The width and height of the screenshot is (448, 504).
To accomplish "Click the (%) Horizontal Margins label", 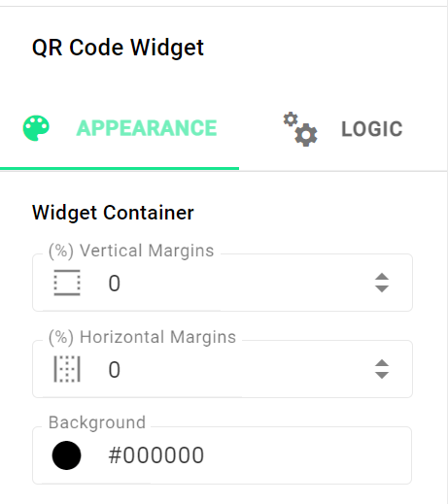I will pos(142,337).
